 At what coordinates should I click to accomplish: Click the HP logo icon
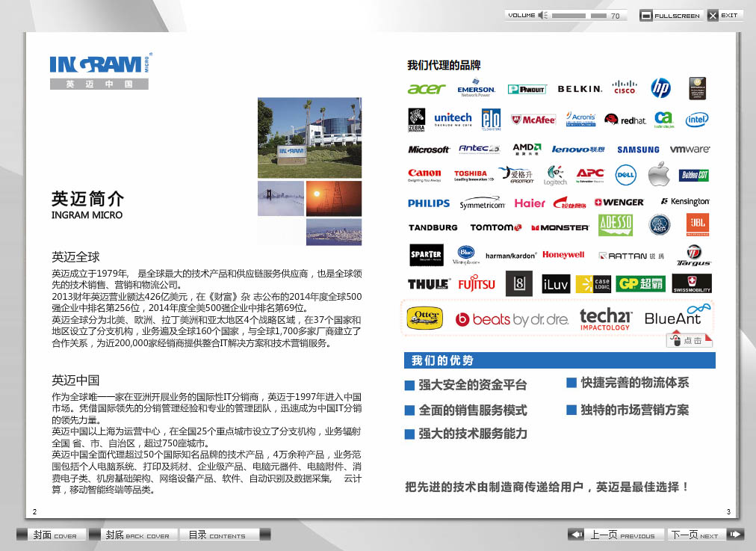(660, 89)
